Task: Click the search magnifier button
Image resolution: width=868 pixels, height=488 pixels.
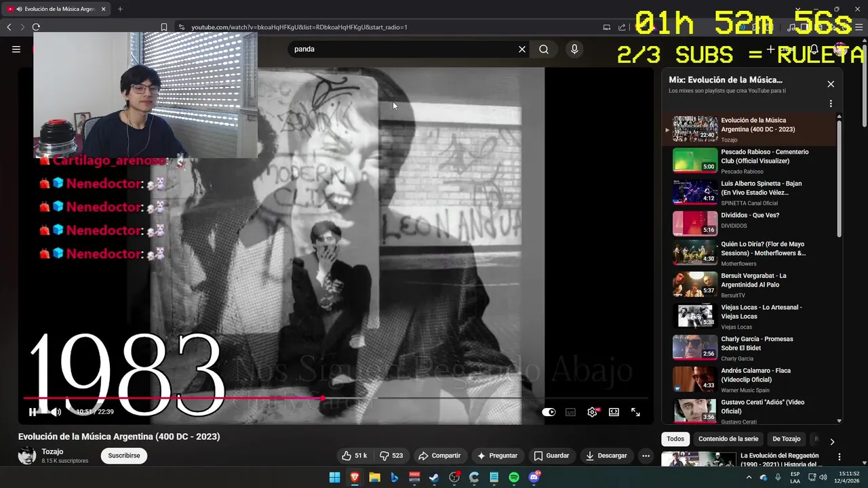Action: pos(544,49)
